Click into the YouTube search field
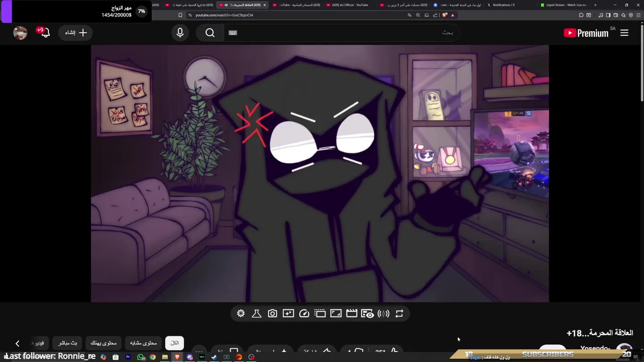Image resolution: width=644 pixels, height=362 pixels. coord(342,33)
